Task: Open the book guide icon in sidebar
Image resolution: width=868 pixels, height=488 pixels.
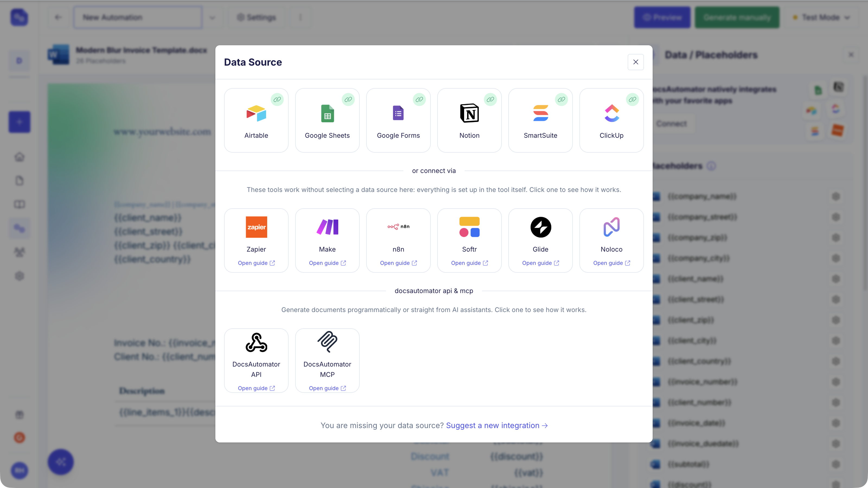Action: tap(20, 204)
